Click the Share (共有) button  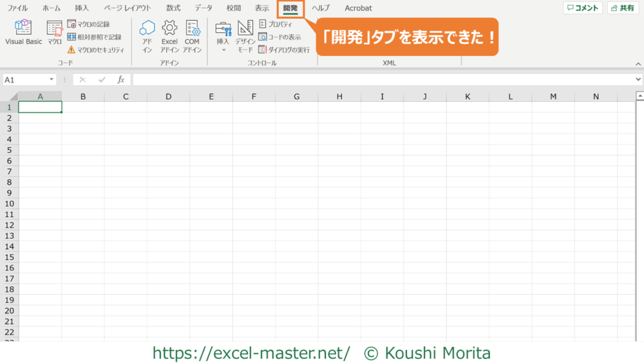point(622,8)
